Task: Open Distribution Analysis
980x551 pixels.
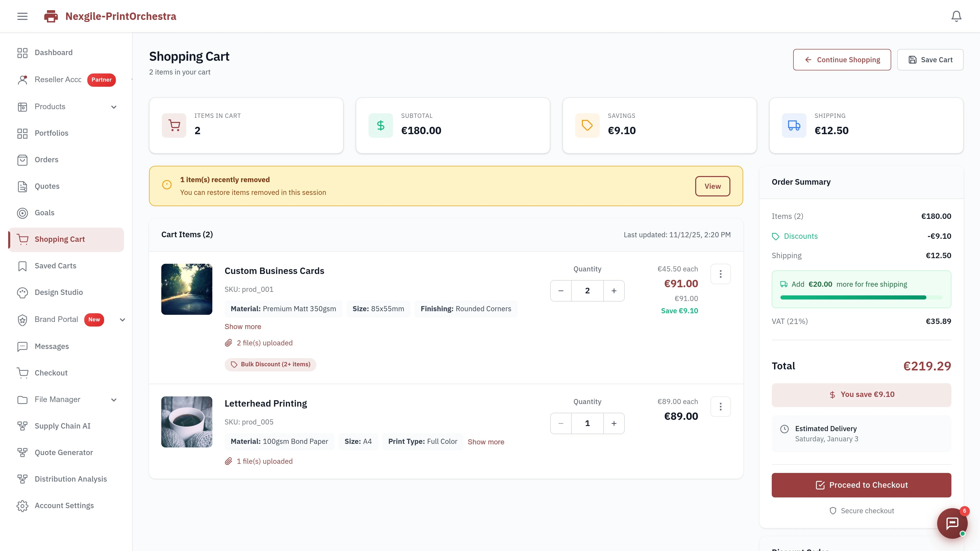Action: click(71, 479)
